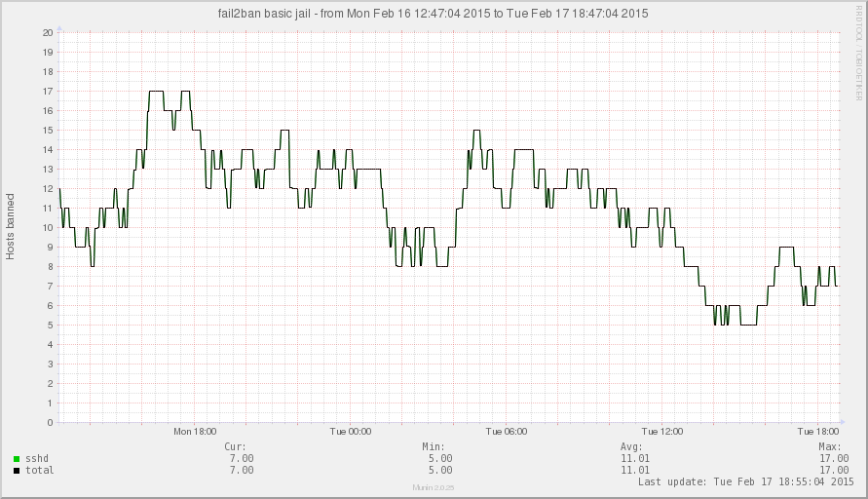Click the 20 label on the y-axis
Viewport: 868px width, 499px height.
(x=47, y=32)
